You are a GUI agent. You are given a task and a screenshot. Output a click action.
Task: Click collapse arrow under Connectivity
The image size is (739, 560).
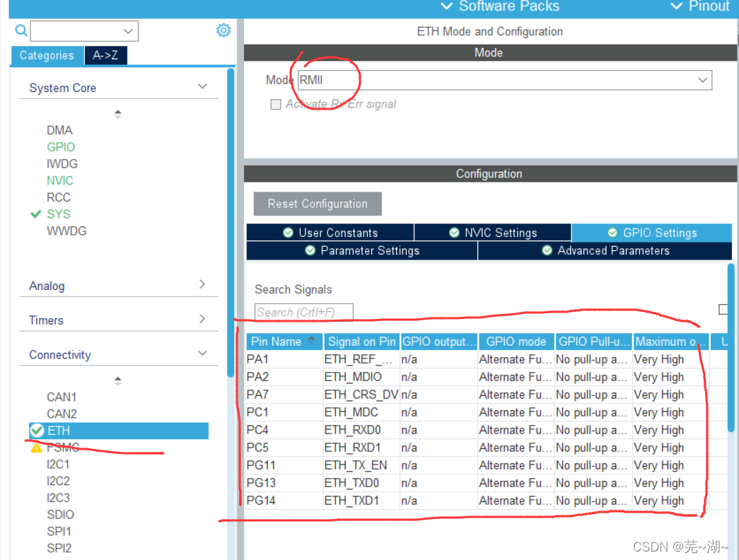118,380
